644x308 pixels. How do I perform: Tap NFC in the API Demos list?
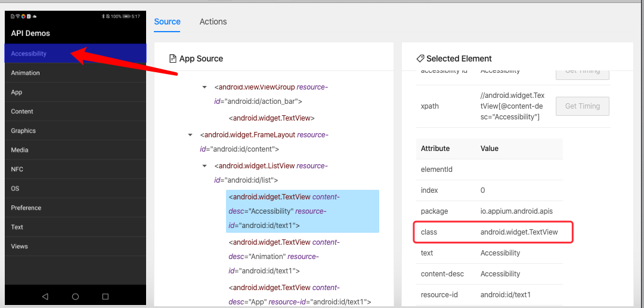[76, 169]
